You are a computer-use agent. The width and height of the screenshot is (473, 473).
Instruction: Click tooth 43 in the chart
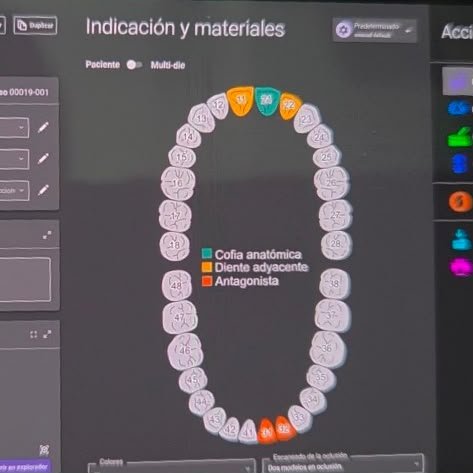(x=215, y=420)
